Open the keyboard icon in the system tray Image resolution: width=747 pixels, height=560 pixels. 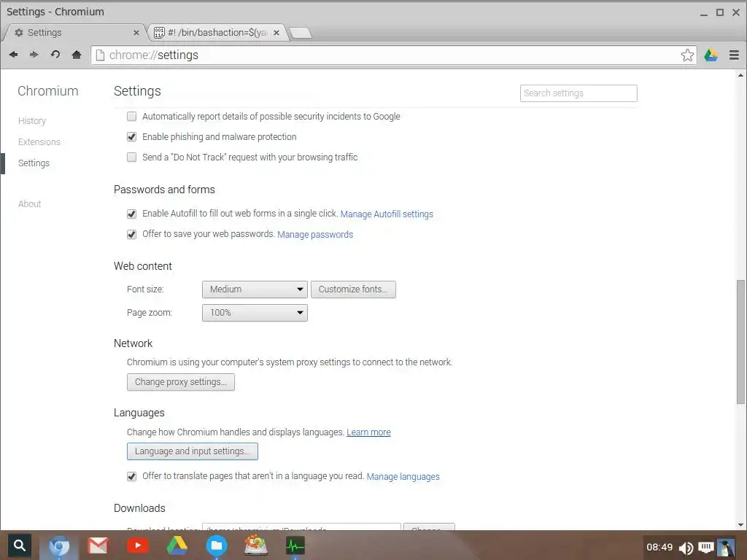coord(706,548)
